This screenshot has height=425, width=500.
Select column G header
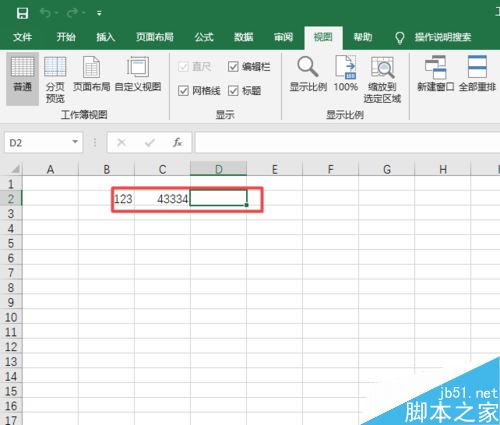(387, 169)
